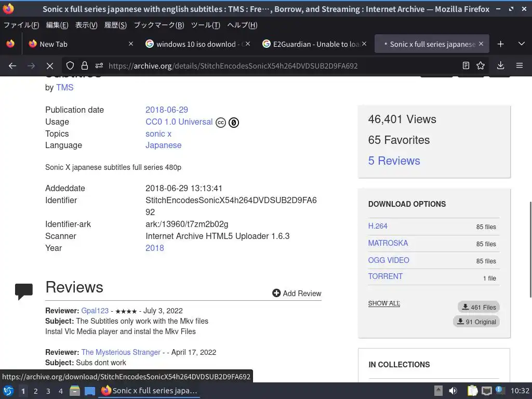Expand MATROSKA download option
The height and width of the screenshot is (399, 532).
[x=388, y=243]
